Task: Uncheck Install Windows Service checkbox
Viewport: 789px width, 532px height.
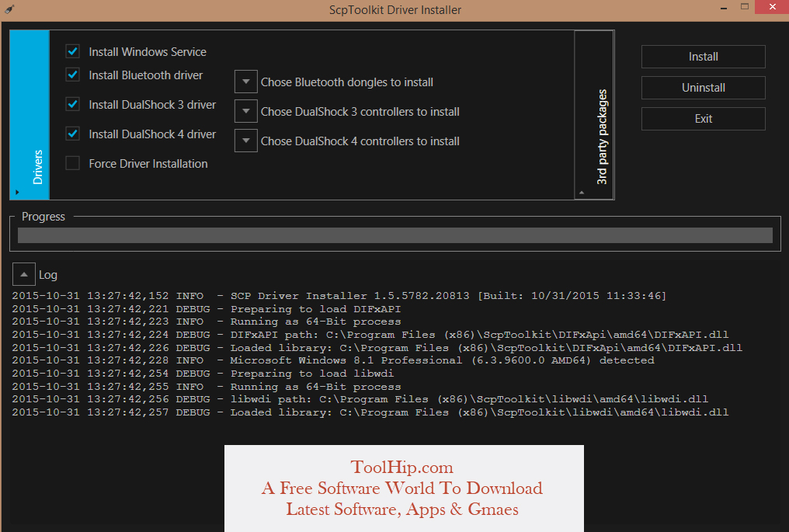Action: [x=72, y=51]
